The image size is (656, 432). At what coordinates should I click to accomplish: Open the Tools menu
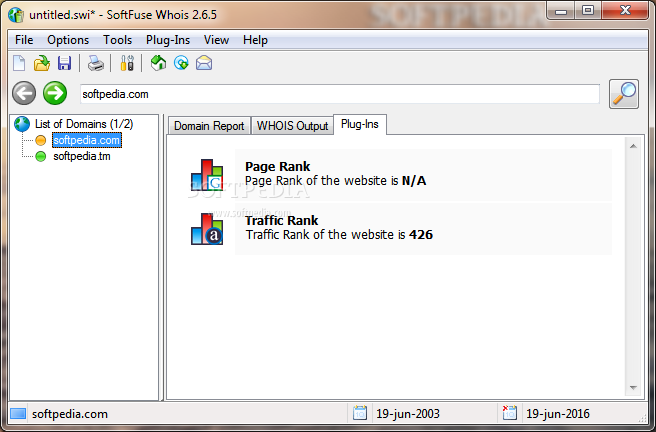click(118, 40)
